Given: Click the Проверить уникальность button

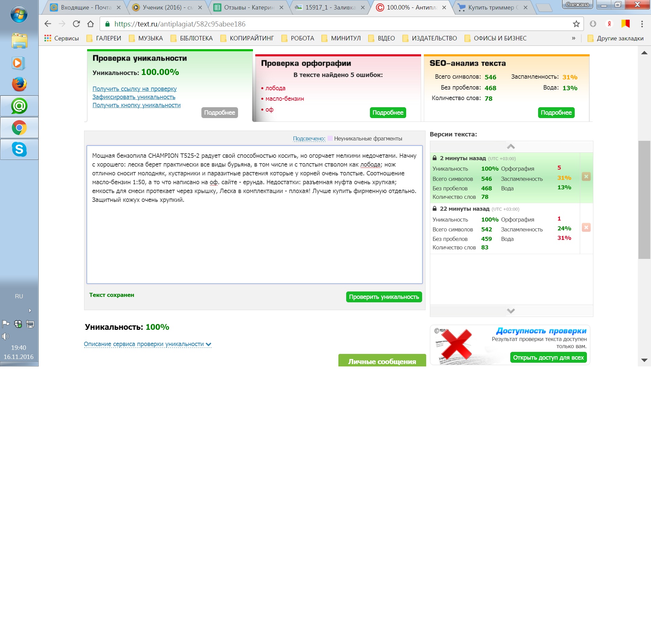Looking at the screenshot, I should tap(384, 297).
